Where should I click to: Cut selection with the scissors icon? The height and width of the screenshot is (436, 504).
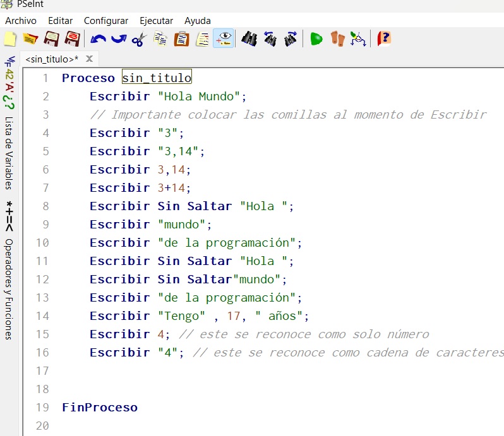coord(139,39)
